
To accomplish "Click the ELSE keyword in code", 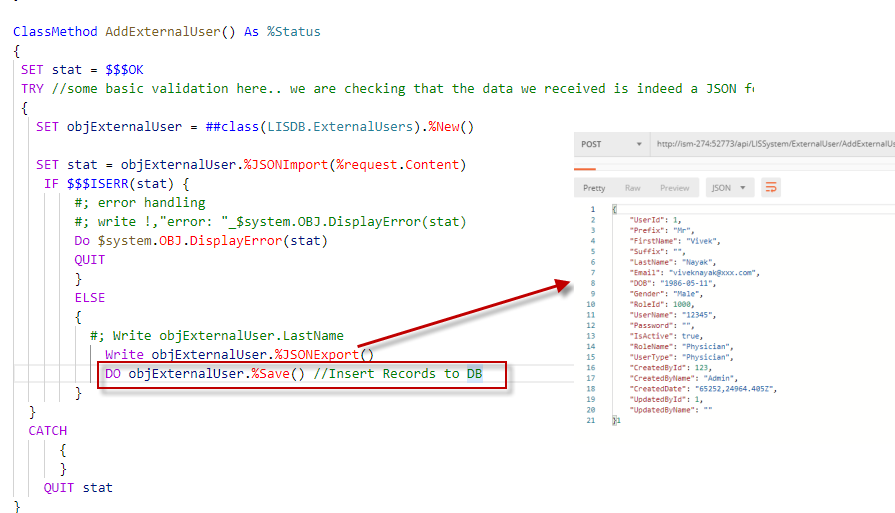I will click(89, 298).
